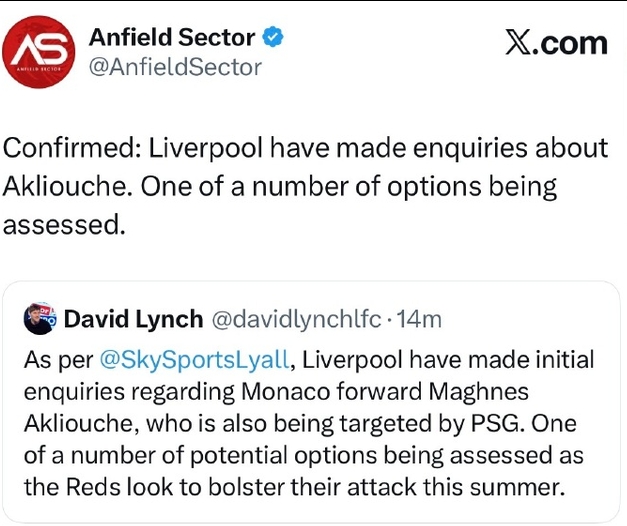627x526 pixels.
Task: Click the 14m timestamp on quoted tweet
Action: (x=419, y=319)
